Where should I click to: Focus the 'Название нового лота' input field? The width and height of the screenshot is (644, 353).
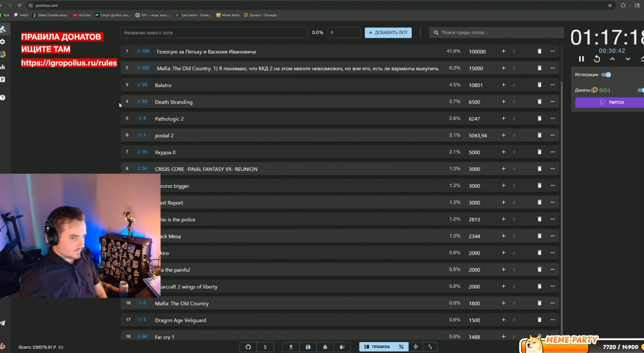tap(214, 33)
